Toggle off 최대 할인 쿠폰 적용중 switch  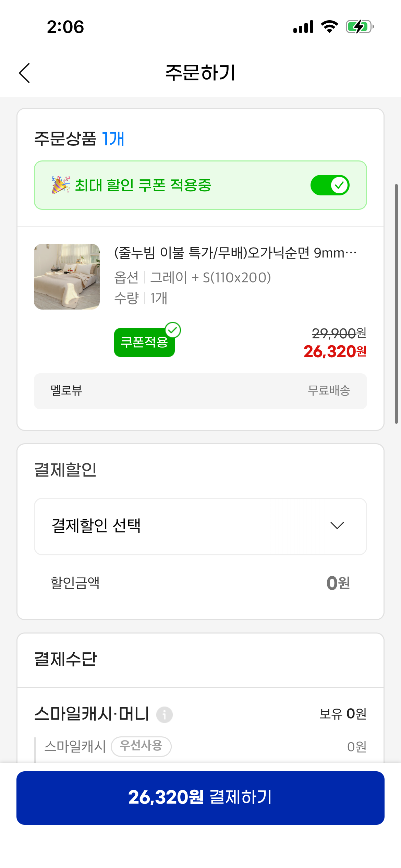pos(330,185)
